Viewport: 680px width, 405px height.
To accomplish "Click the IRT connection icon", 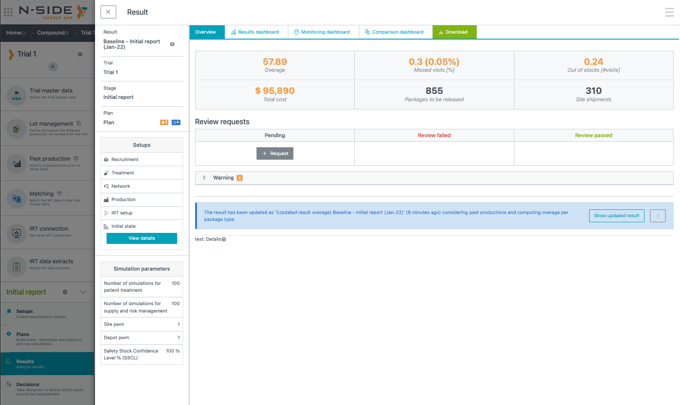I will click(x=16, y=232).
